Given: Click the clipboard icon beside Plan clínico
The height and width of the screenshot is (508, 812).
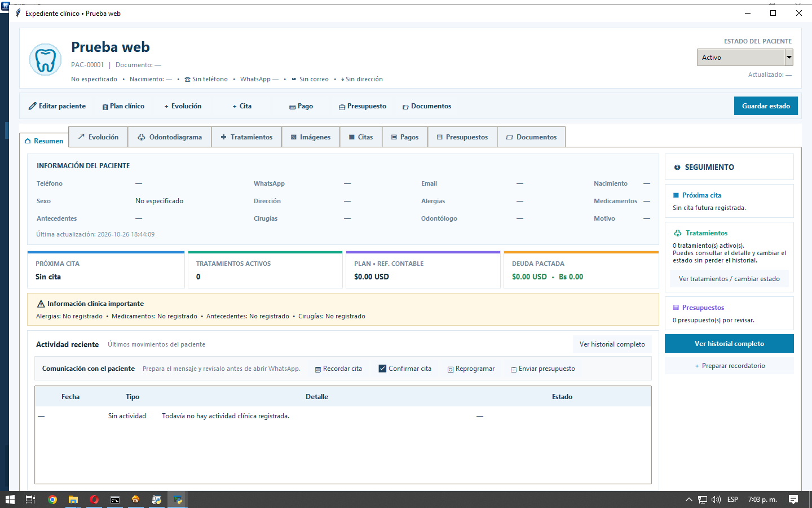Looking at the screenshot, I should click(x=105, y=107).
